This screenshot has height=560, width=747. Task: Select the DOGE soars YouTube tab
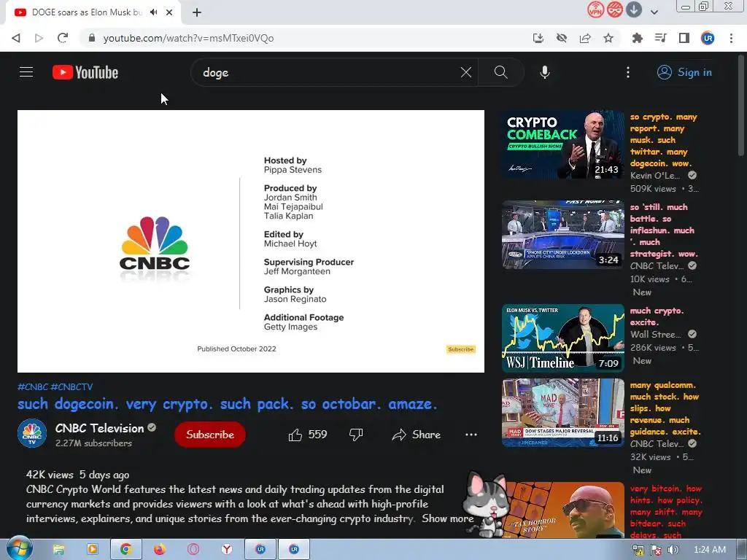click(x=87, y=12)
